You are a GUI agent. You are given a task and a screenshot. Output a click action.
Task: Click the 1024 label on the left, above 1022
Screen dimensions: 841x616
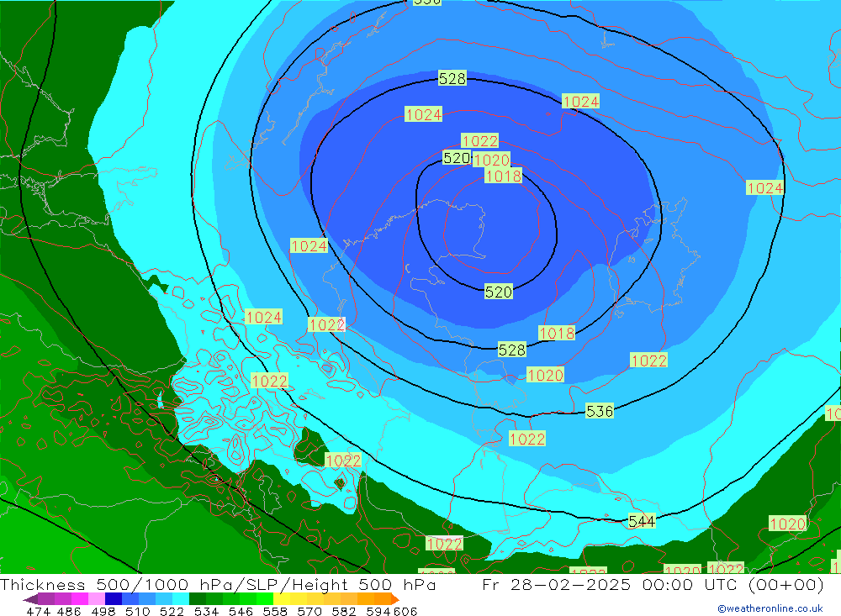[x=264, y=317]
